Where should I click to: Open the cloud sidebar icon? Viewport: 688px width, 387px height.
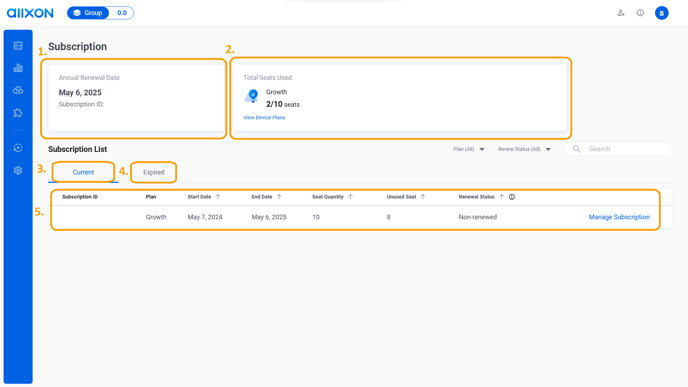(x=18, y=90)
